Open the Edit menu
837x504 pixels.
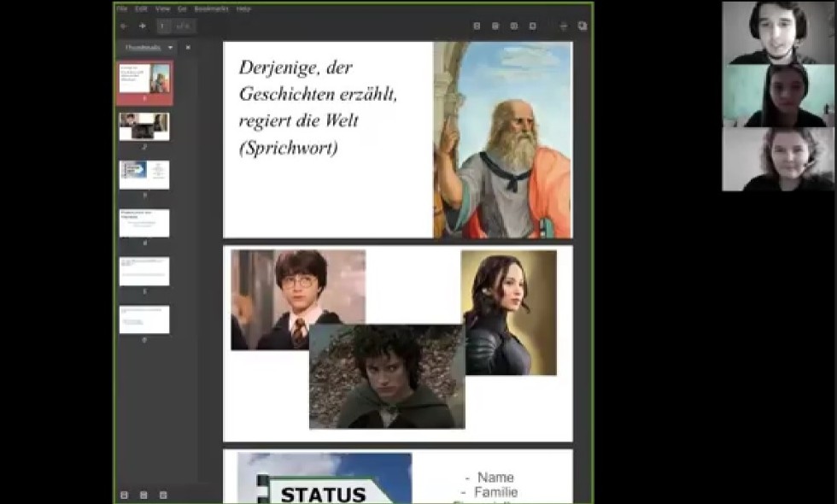141,9
